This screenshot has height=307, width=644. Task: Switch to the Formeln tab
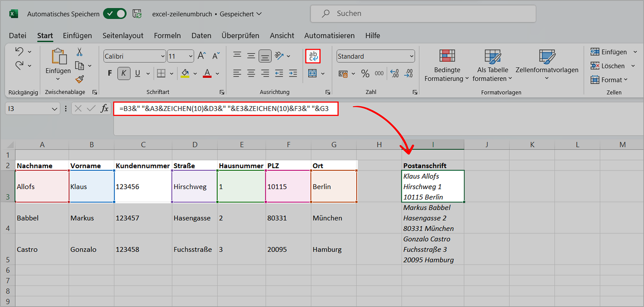(x=167, y=36)
